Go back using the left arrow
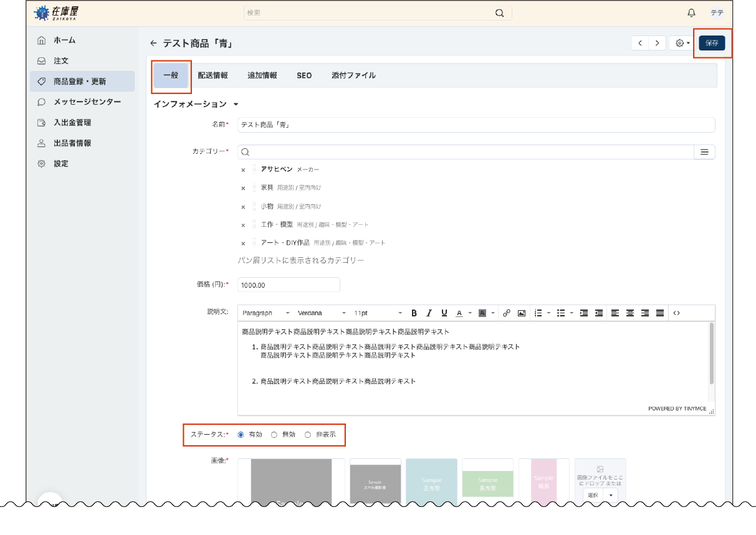The width and height of the screenshot is (756, 535). point(153,44)
